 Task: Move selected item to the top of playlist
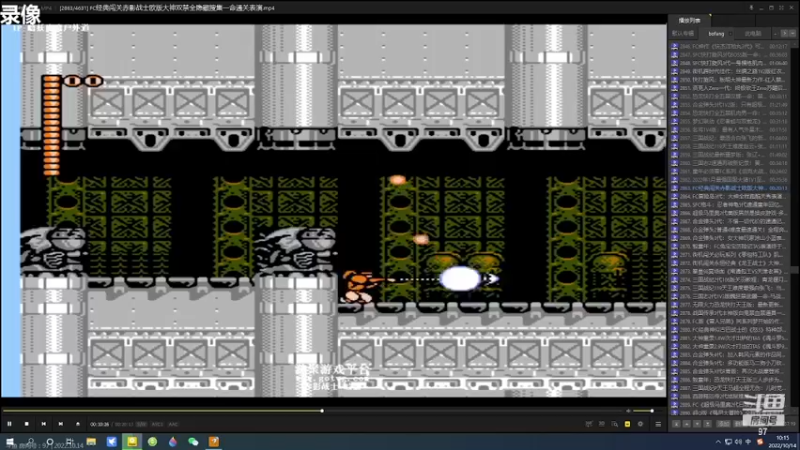[676, 424]
